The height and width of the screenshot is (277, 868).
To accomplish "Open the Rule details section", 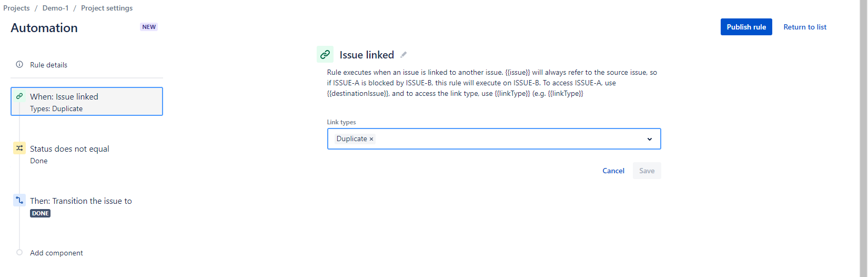I will tap(48, 65).
